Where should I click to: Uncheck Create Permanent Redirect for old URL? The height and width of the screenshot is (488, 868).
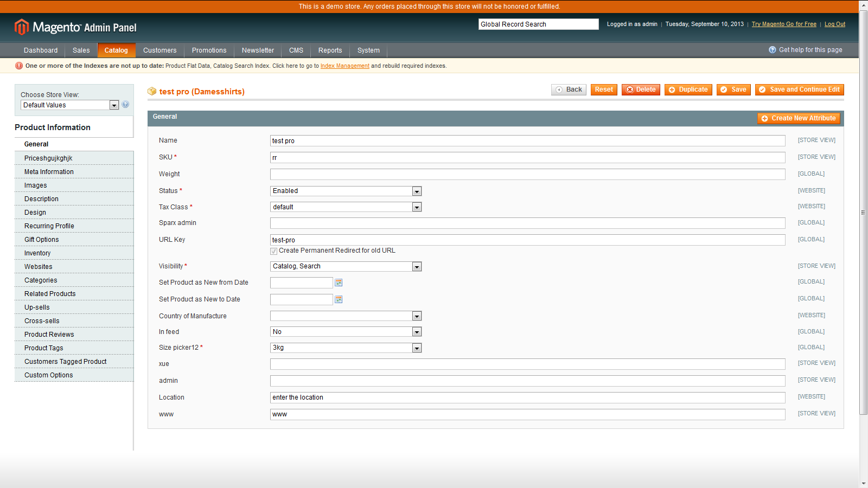click(x=274, y=251)
